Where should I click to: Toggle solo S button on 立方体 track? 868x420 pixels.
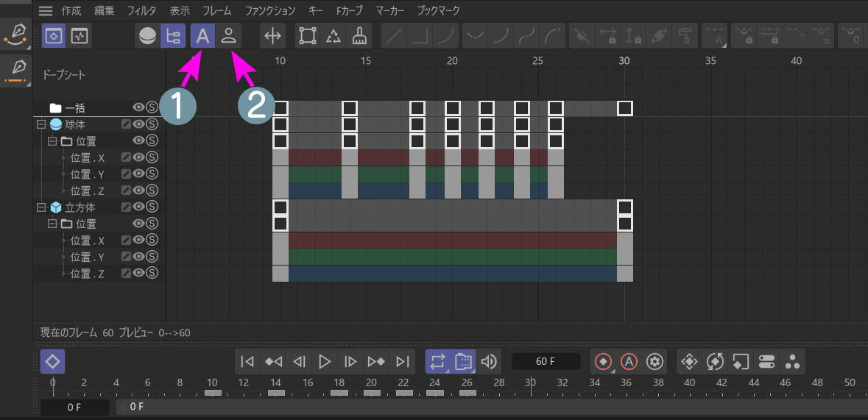(x=152, y=207)
